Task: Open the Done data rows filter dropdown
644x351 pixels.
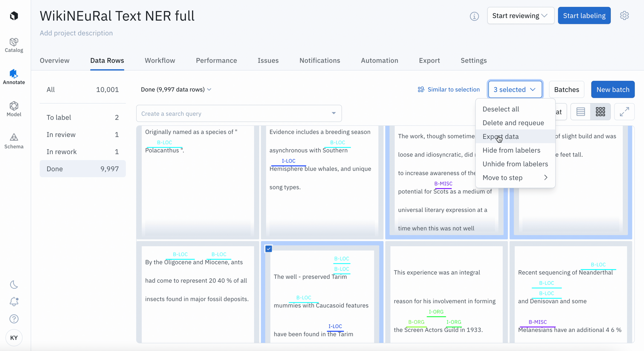Action: coord(176,90)
